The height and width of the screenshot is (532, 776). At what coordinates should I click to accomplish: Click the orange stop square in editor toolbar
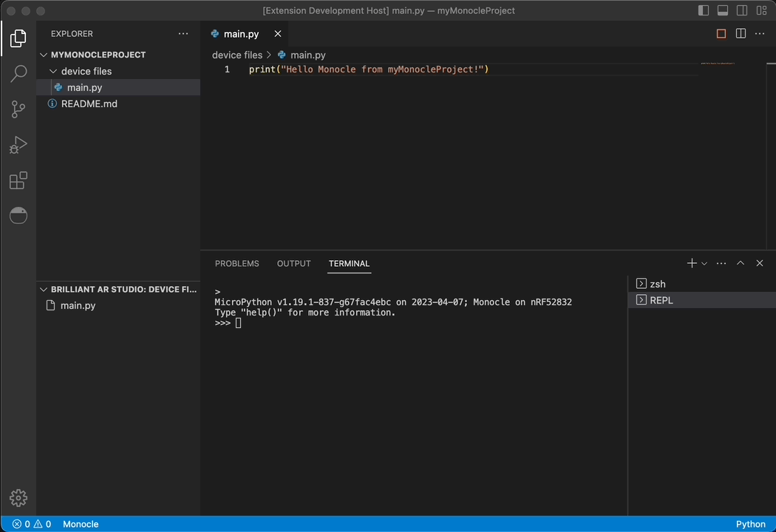(721, 34)
